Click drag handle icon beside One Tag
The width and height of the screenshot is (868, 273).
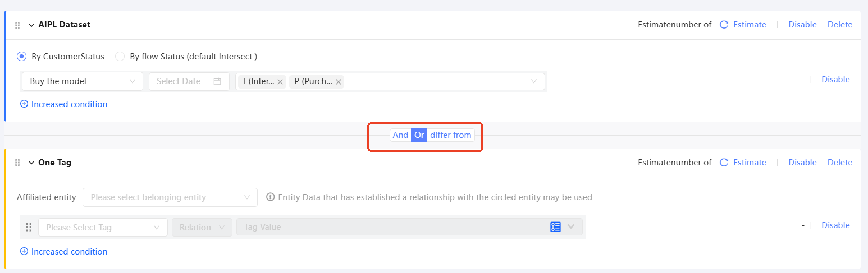tap(17, 163)
